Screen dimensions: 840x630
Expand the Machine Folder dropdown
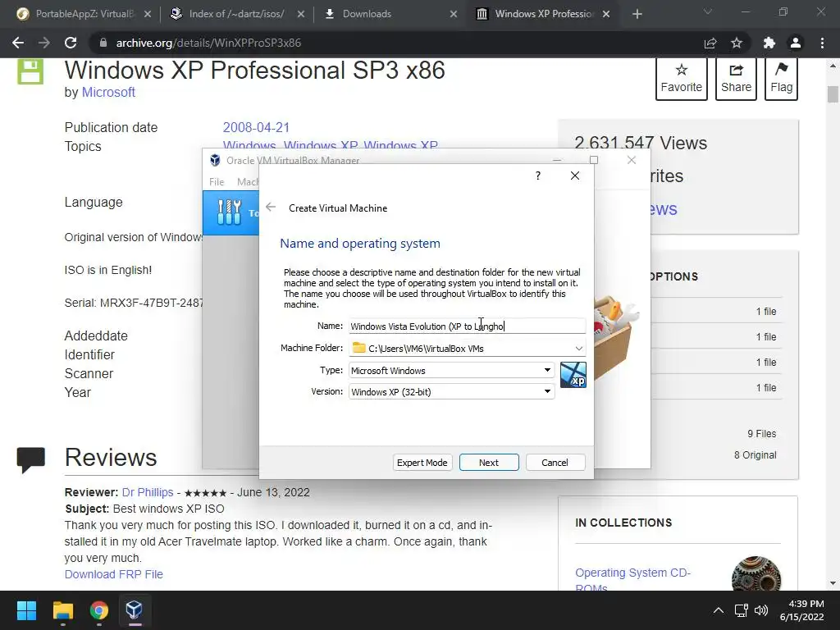point(578,348)
